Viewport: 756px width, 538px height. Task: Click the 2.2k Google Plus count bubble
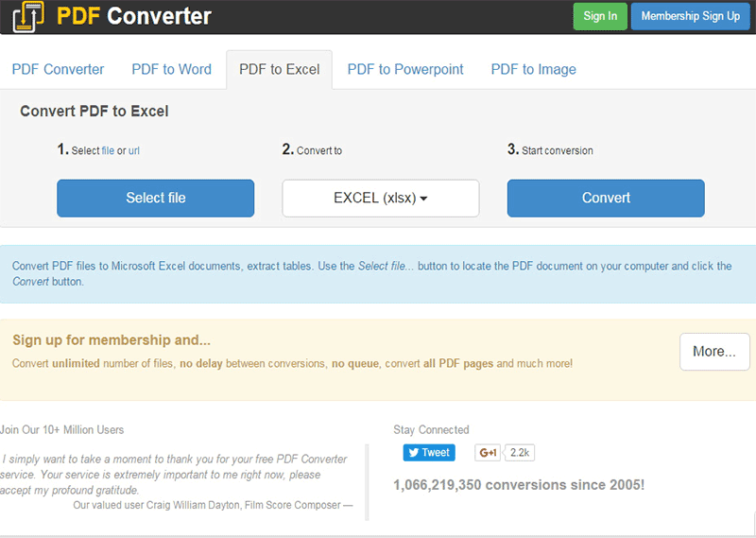pyautogui.click(x=520, y=453)
